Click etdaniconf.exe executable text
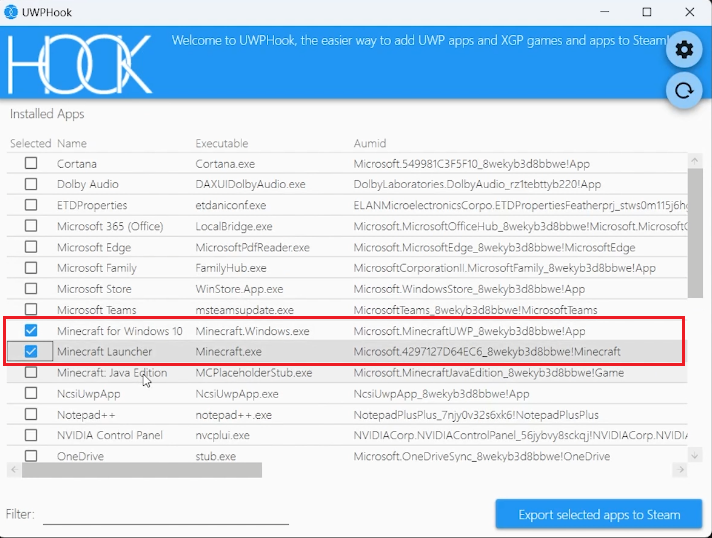This screenshot has width=712, height=538. (231, 205)
